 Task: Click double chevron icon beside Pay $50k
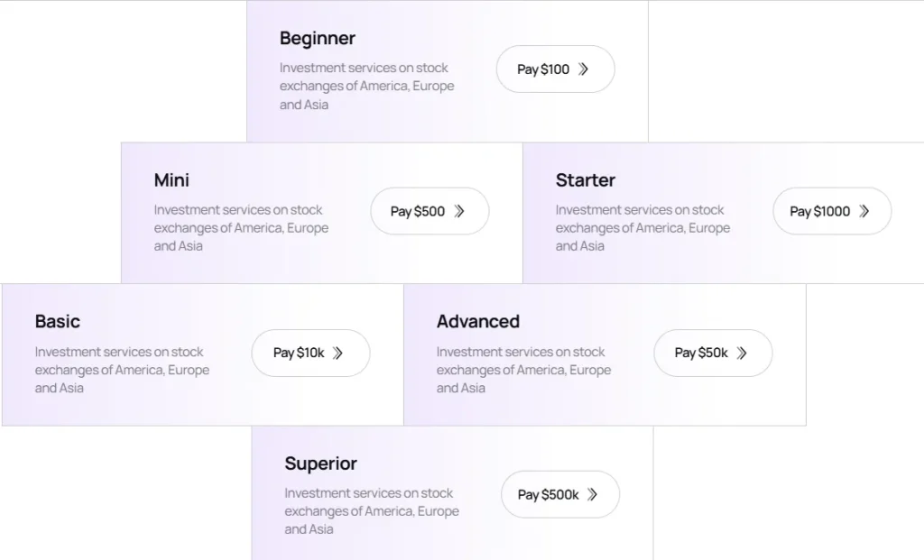[x=742, y=353]
